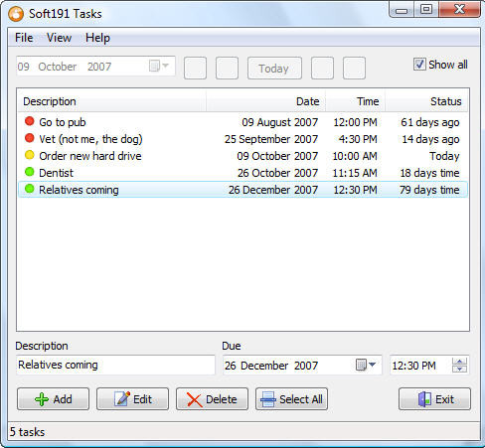Click the date 26 October 2007
Image resolution: width=485 pixels, height=448 pixels.
277,173
